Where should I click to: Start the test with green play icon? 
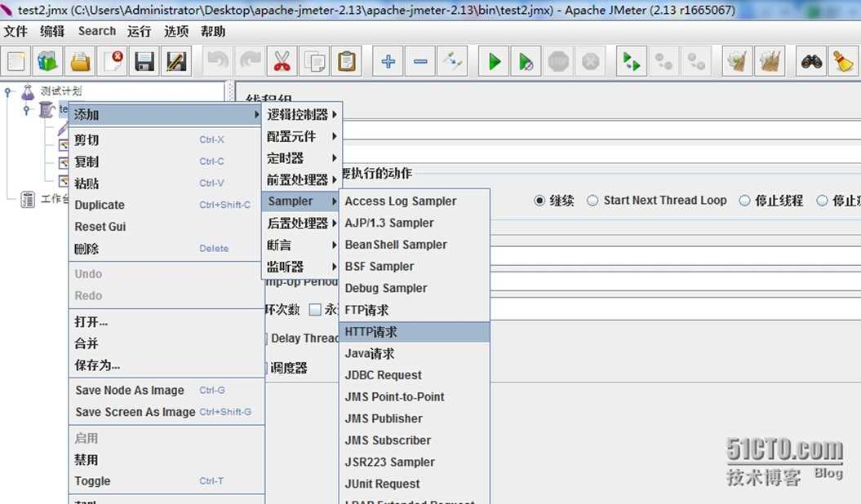[494, 61]
